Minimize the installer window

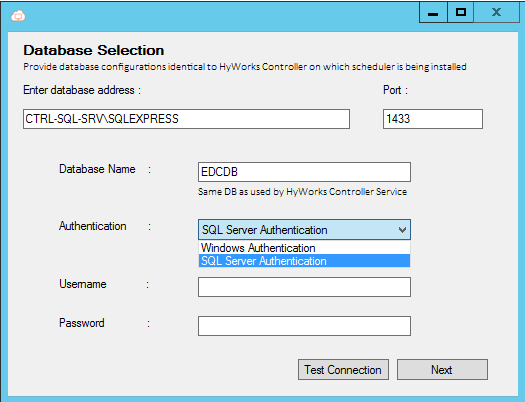(x=433, y=13)
